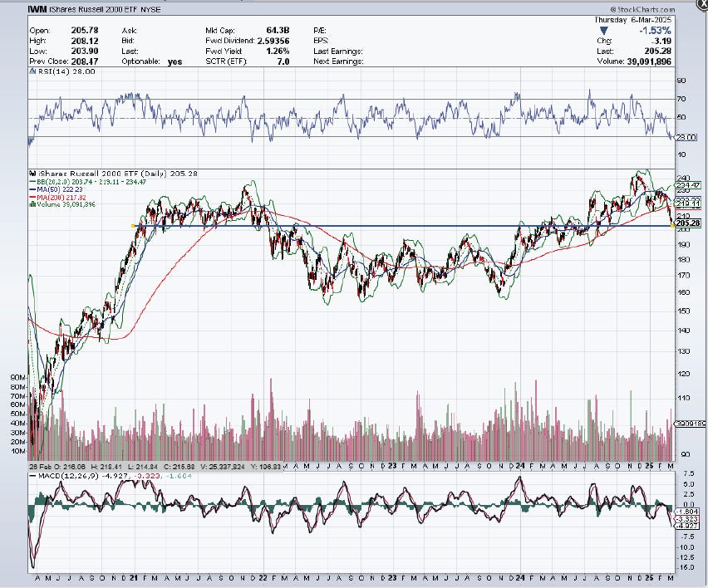The height and width of the screenshot is (588, 708).
Task: Click the Bid label
Action: 128,41
